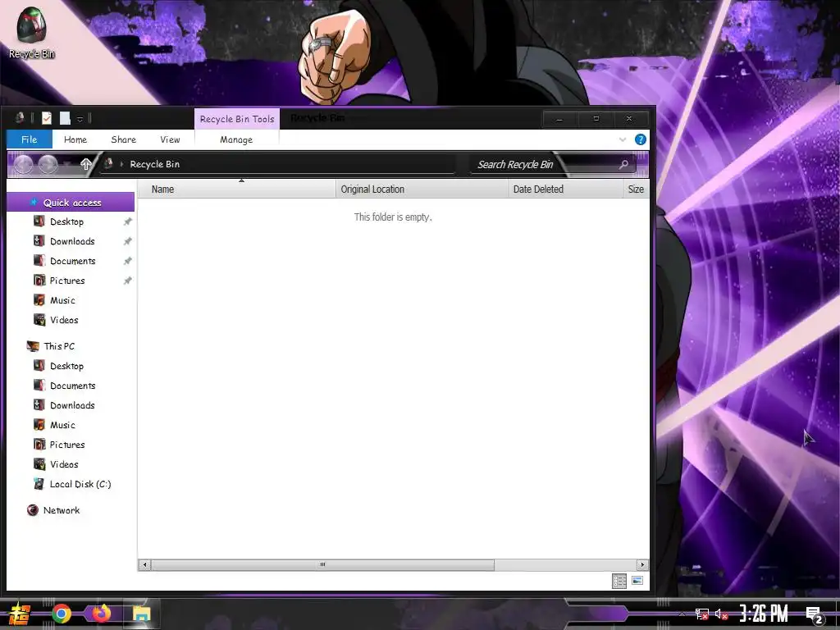Screen dimensions: 840x630
Task: Open Desktop under Quick access
Action: click(67, 221)
